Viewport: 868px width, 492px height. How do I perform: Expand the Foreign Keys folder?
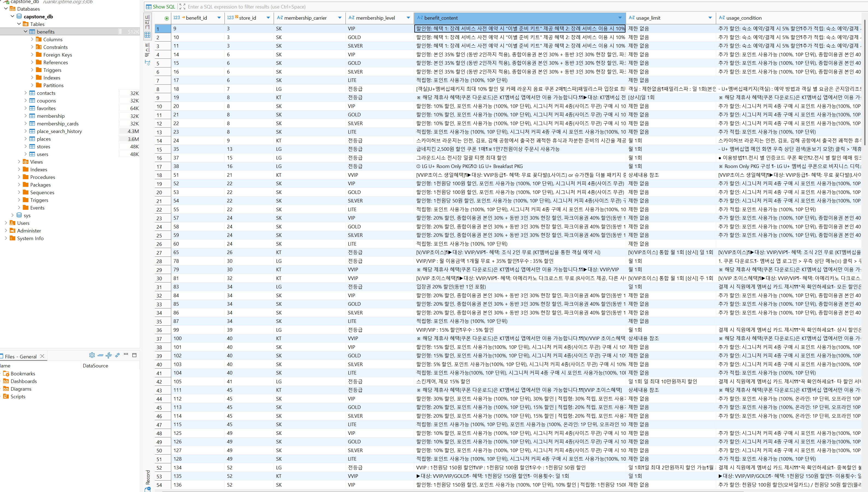click(x=32, y=54)
